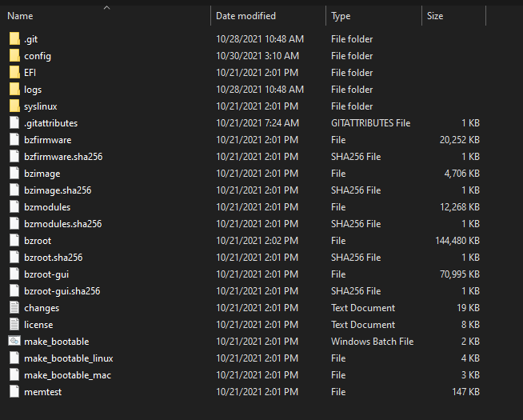Select the 'bzroot-gui.sha256' file name

[x=62, y=291]
